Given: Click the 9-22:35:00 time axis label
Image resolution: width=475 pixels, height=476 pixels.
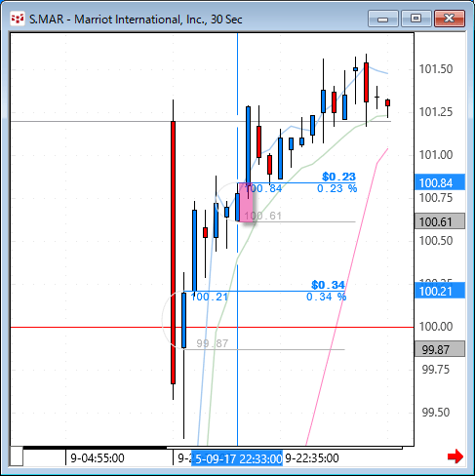Looking at the screenshot, I should click(312, 458).
